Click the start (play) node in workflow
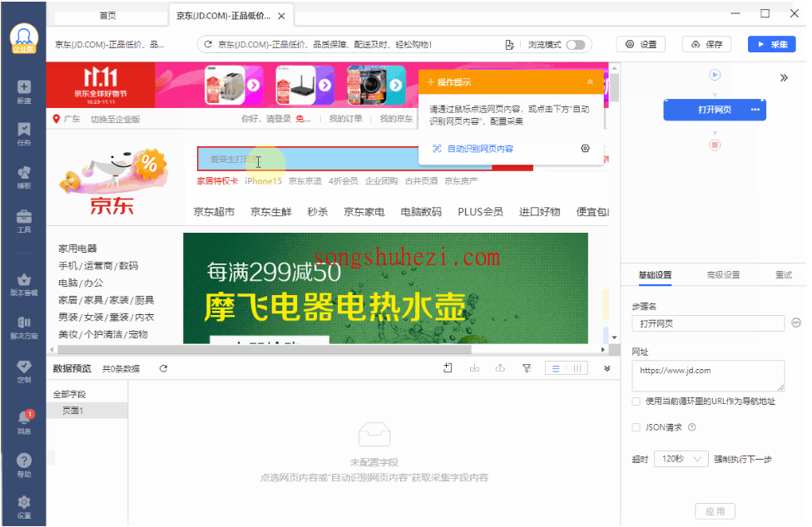The height and width of the screenshot is (527, 812). click(x=715, y=75)
